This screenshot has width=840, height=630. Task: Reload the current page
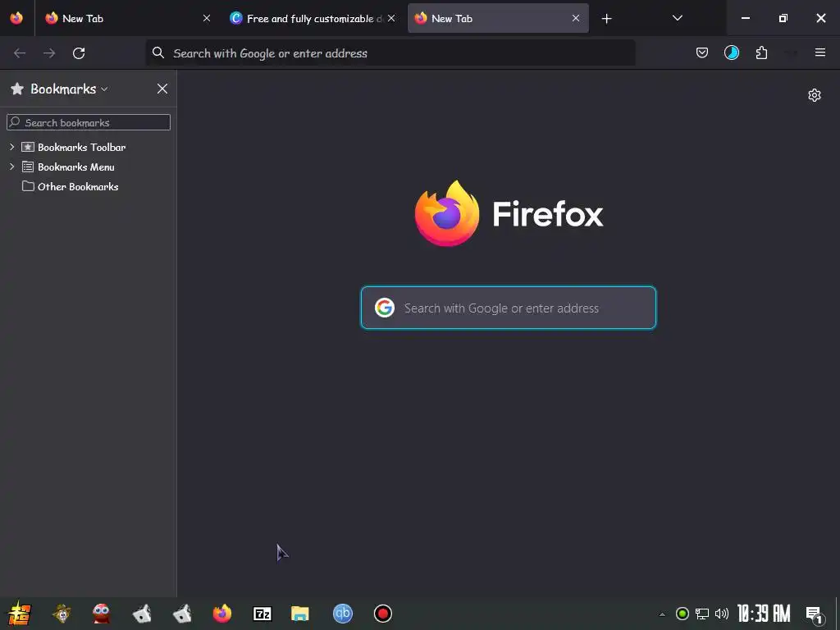pos(79,53)
